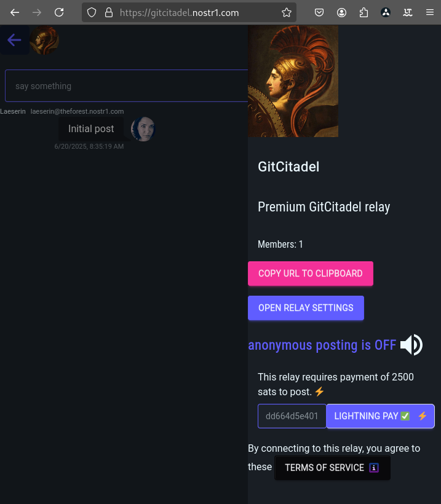Click the site security padlock icon
This screenshot has width=441, height=504.
coord(109,12)
